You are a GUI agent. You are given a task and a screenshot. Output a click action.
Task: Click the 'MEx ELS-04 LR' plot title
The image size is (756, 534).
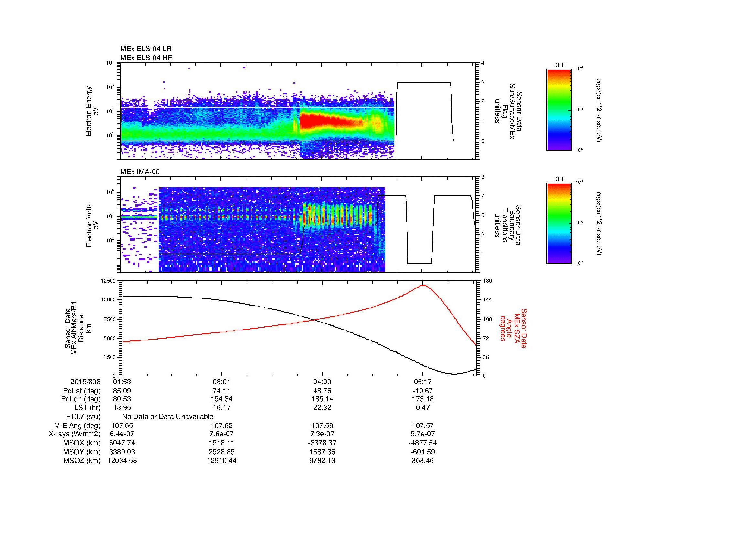[x=146, y=49]
